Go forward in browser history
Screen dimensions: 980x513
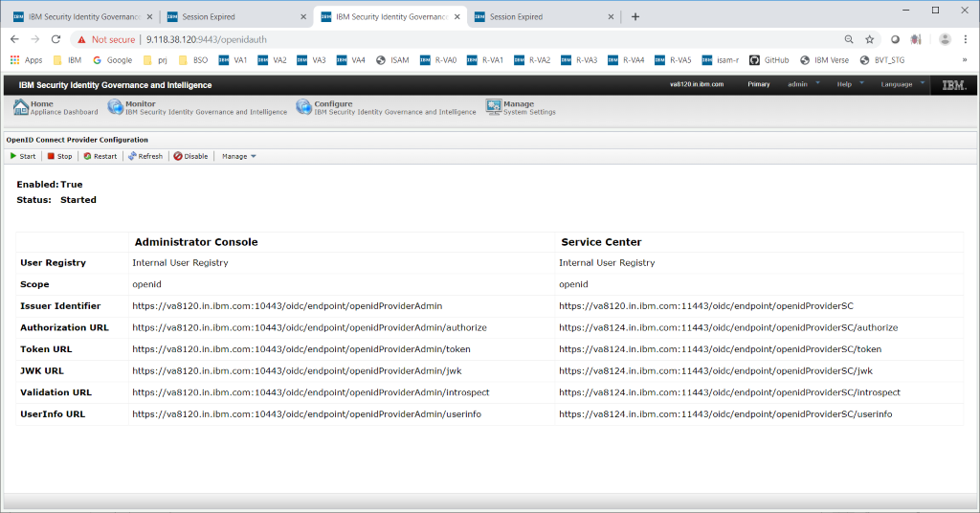click(35, 39)
